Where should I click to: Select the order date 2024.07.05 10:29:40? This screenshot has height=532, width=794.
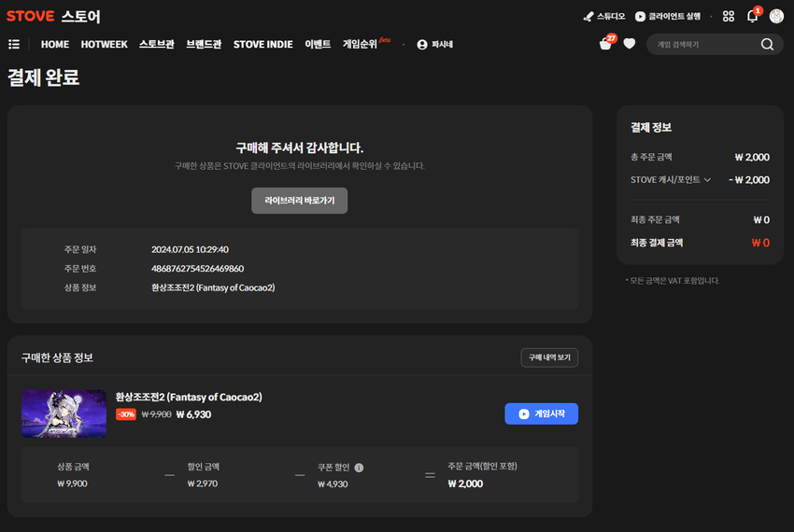pos(190,249)
